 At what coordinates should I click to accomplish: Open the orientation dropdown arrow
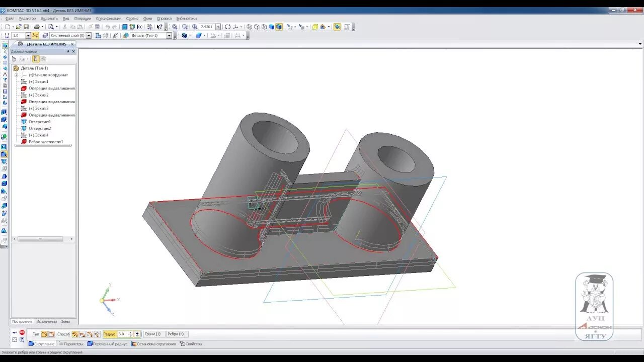click(242, 27)
